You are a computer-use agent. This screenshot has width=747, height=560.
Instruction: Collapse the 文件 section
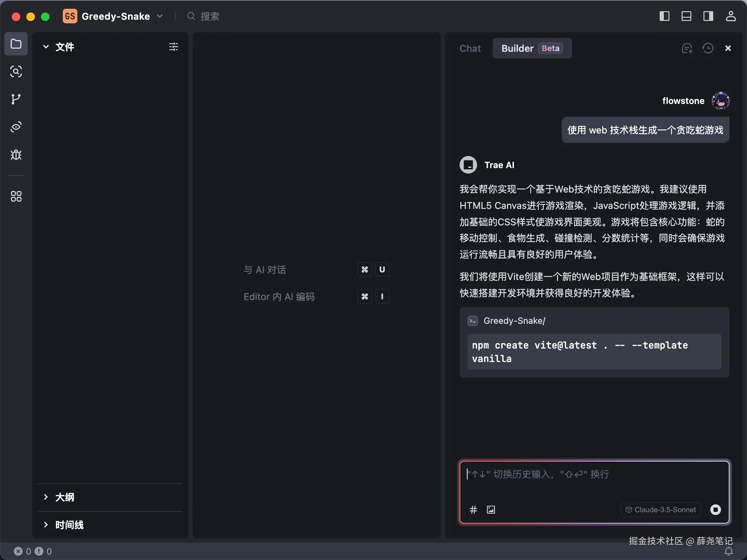46,47
